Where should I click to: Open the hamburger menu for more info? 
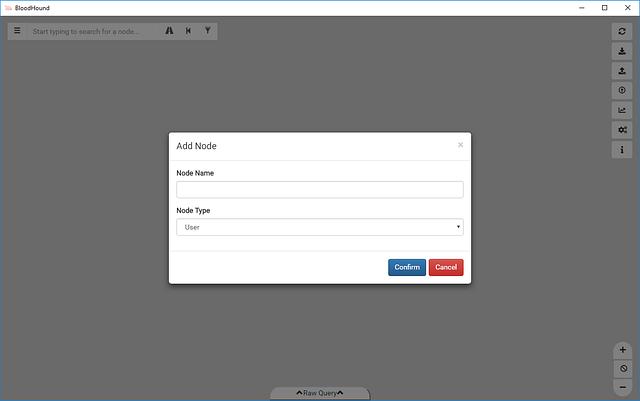coord(17,31)
